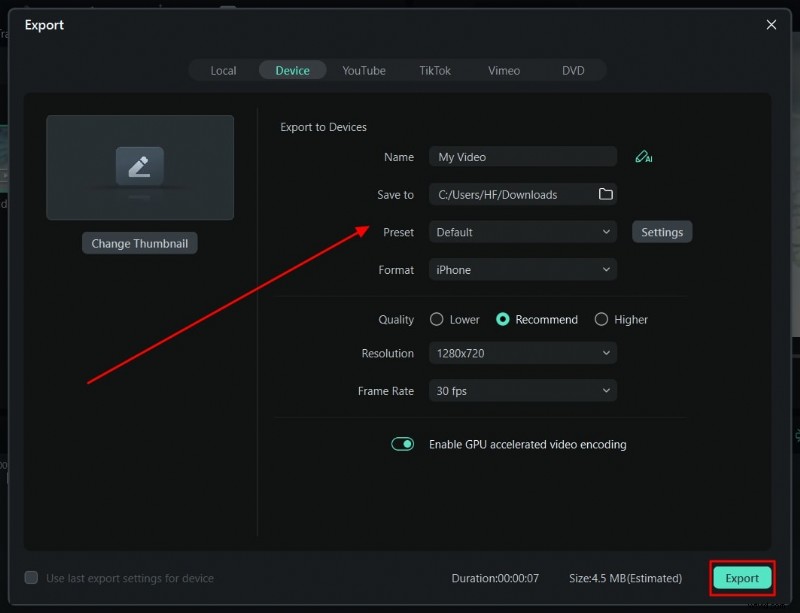Enable GPU accelerated video encoding
The image size is (800, 613).
click(x=402, y=443)
